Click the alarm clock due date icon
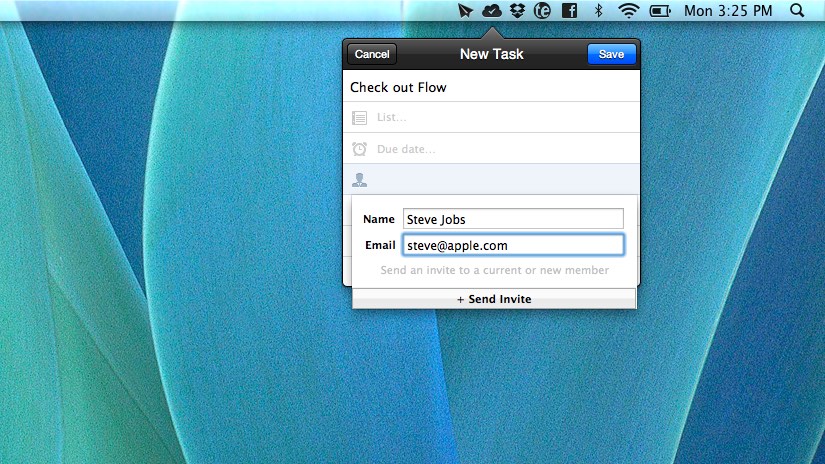The width and height of the screenshot is (825, 464). coord(359,149)
